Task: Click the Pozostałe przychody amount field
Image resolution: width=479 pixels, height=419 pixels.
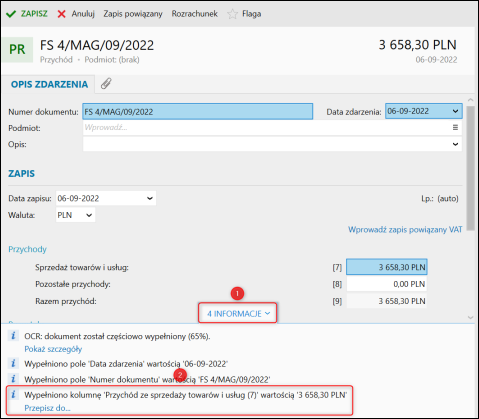Action: 387,284
